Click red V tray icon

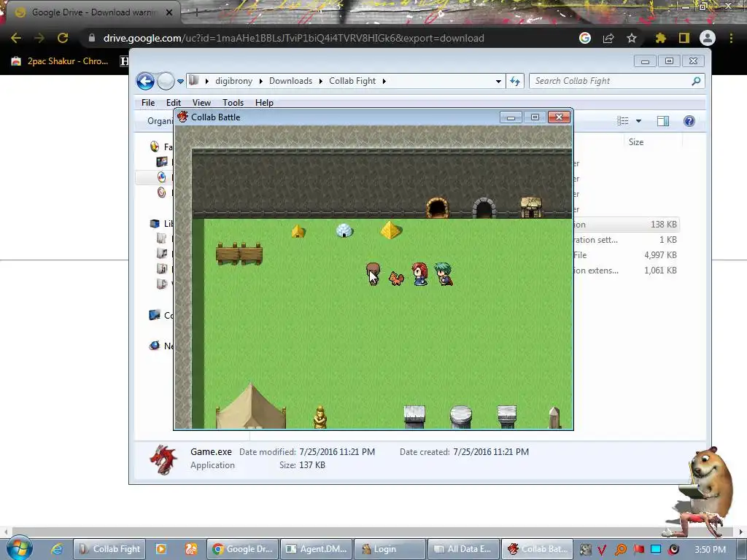point(602,550)
